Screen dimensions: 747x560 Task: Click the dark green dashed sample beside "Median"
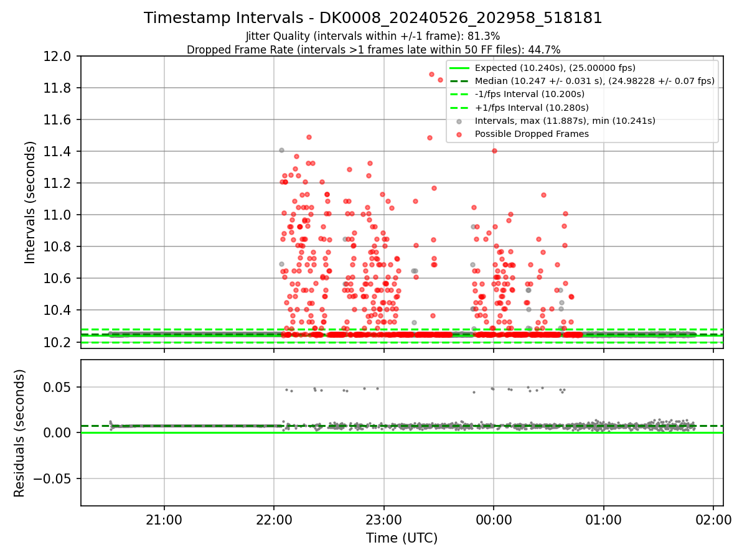(459, 81)
